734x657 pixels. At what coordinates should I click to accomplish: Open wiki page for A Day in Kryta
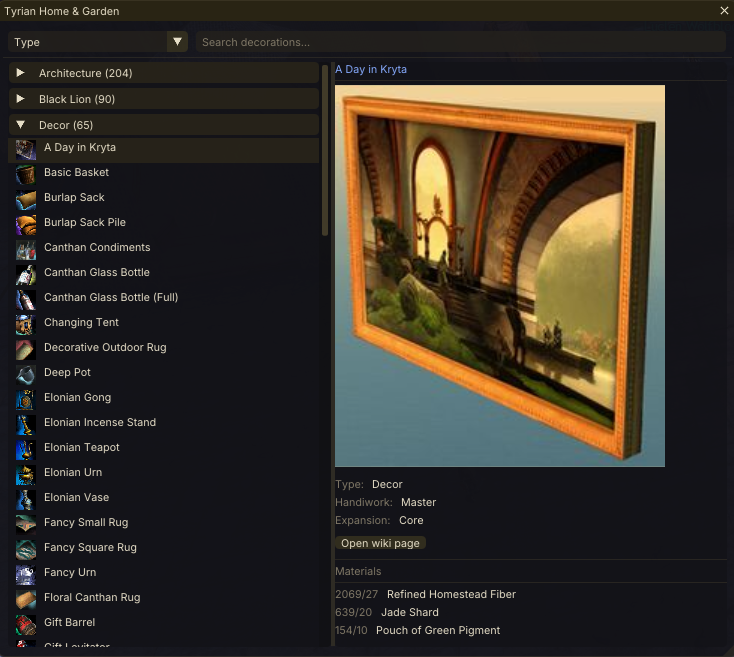click(380, 543)
